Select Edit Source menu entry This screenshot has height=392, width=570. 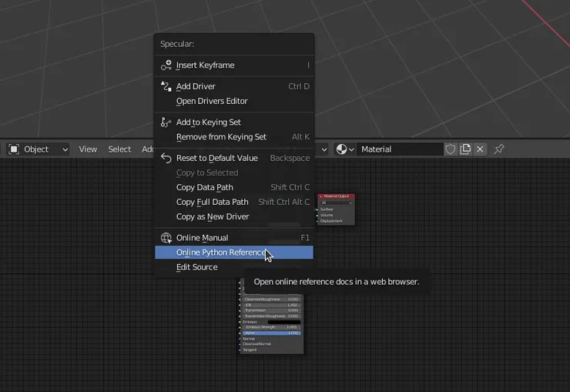pos(233,267)
